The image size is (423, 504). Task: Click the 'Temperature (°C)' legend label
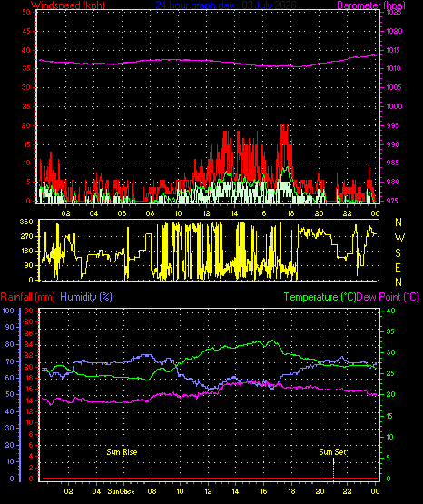pyautogui.click(x=320, y=297)
